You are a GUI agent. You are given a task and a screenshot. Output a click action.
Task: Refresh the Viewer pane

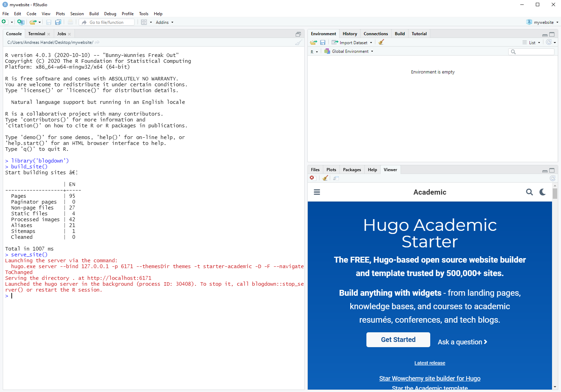pos(552,178)
